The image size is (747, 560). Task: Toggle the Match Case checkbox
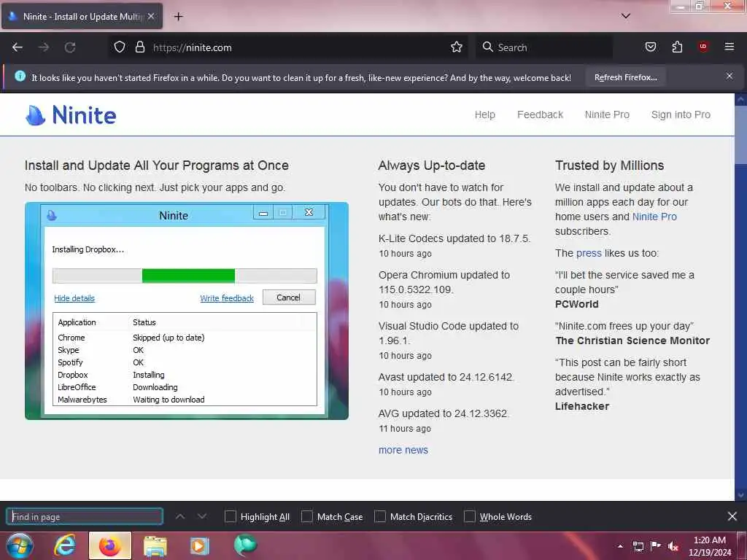pyautogui.click(x=307, y=516)
